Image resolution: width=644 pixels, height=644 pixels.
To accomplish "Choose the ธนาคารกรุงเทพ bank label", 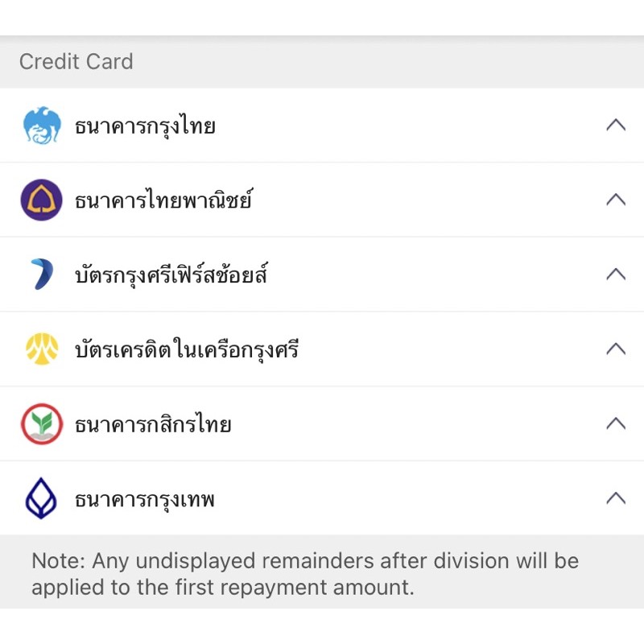I will point(145,500).
